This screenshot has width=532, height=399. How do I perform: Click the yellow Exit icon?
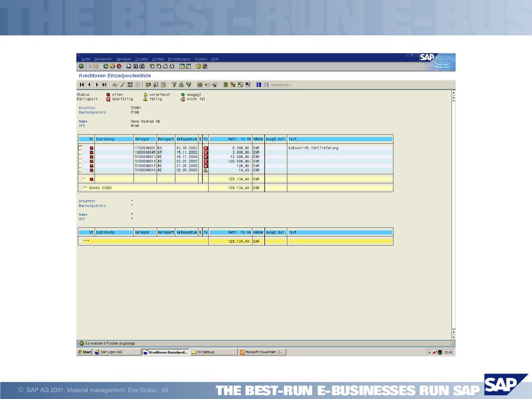point(112,66)
